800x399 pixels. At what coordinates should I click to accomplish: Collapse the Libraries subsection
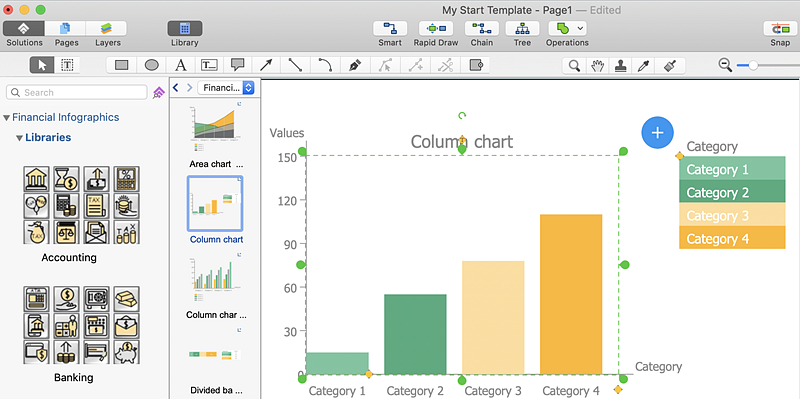(19, 138)
